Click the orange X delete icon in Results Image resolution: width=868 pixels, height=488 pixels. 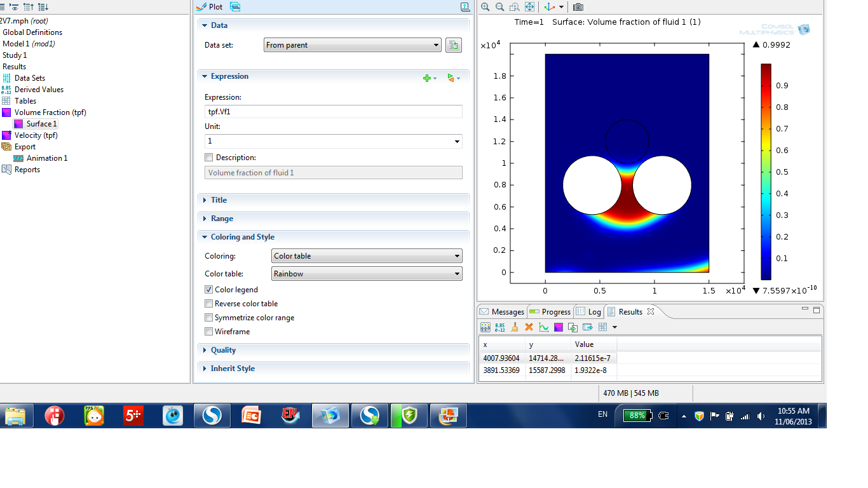tap(529, 327)
